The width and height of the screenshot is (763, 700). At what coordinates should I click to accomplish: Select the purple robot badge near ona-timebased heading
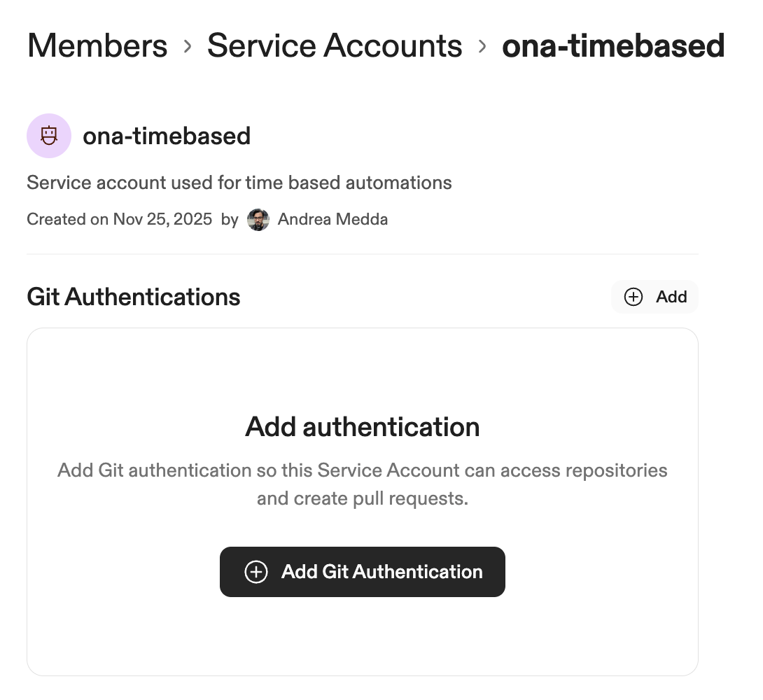pos(48,136)
